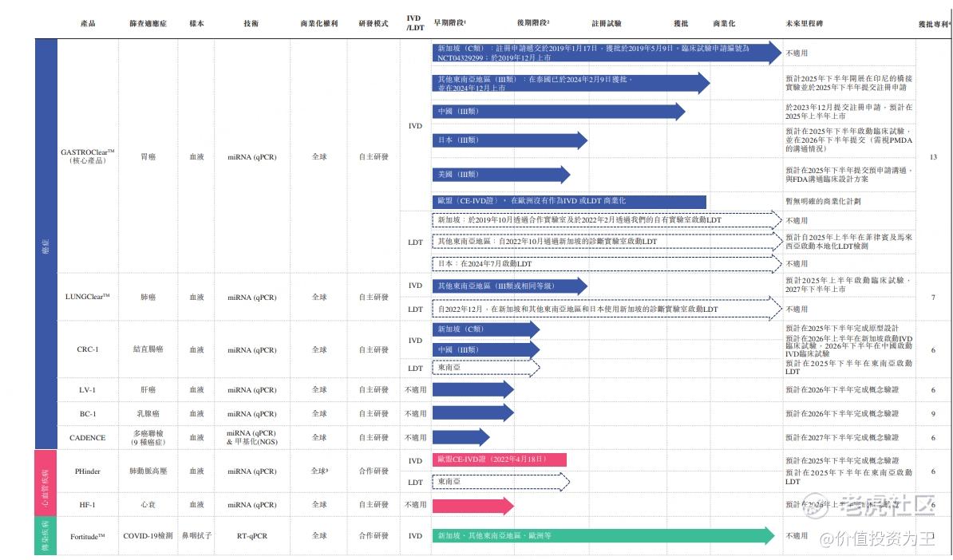Toggle the 癌症 category sidebar band

click(x=40, y=239)
